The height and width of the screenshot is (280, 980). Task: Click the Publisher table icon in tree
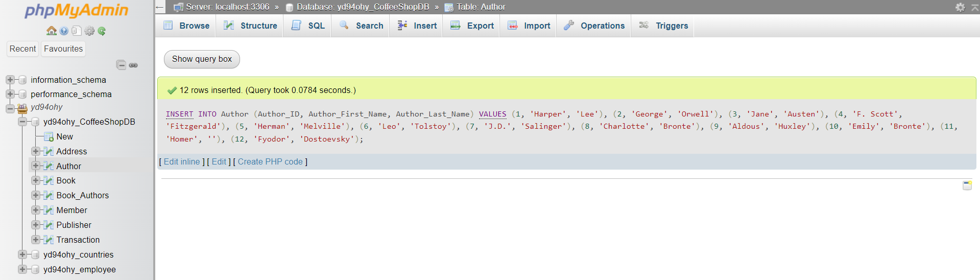coord(49,225)
